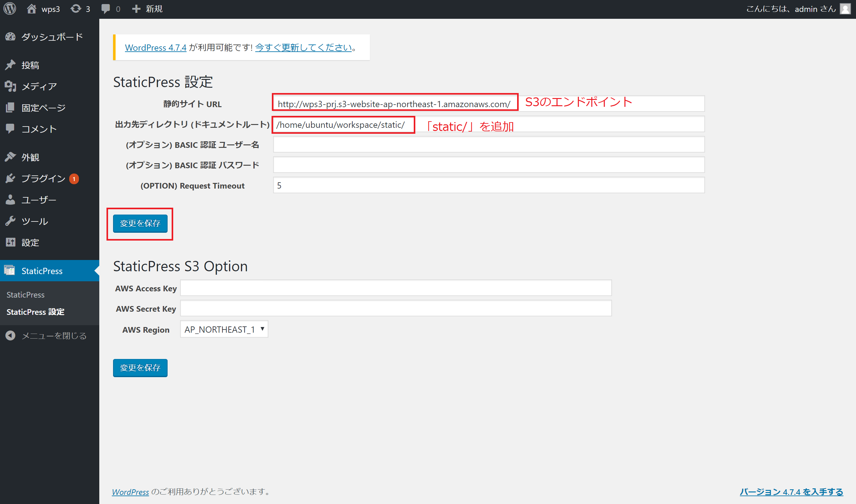856x504 pixels.
Task: Click the 変更を保存 button under S3 Option
Action: click(140, 368)
